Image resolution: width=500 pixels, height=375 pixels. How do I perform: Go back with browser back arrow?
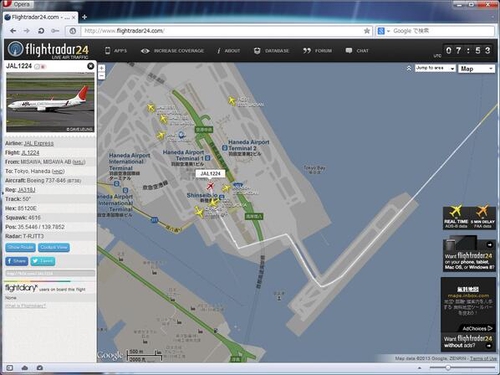pos(13,31)
